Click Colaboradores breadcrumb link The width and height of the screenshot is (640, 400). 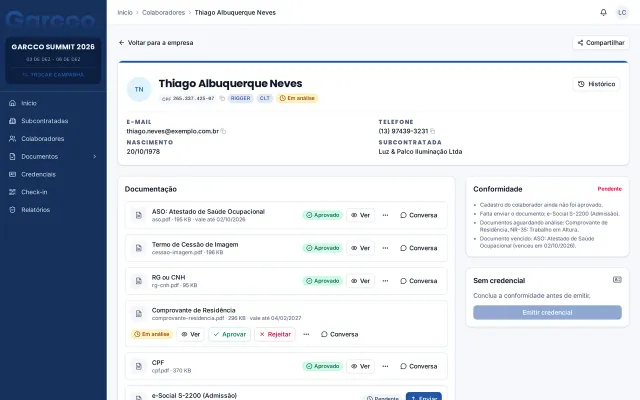[x=163, y=13]
